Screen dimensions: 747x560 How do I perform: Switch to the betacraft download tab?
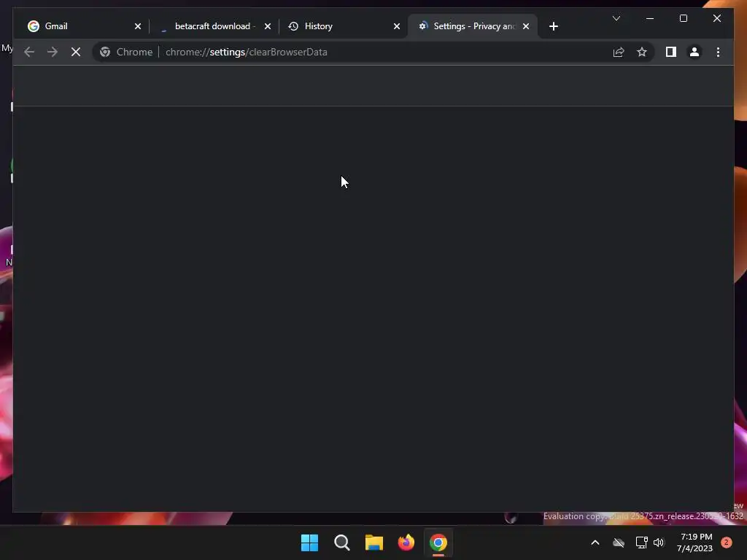coord(214,26)
